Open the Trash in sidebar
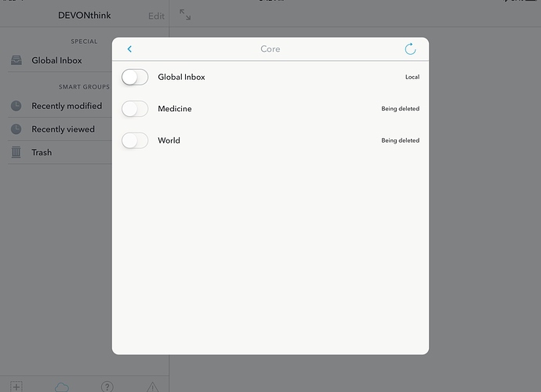The image size is (541, 392). click(42, 152)
